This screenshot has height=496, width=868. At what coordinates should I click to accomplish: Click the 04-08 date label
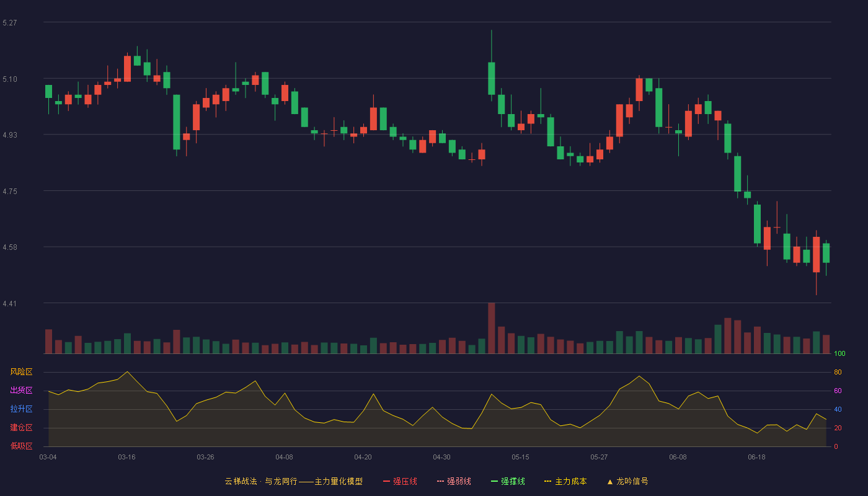pyautogui.click(x=285, y=457)
